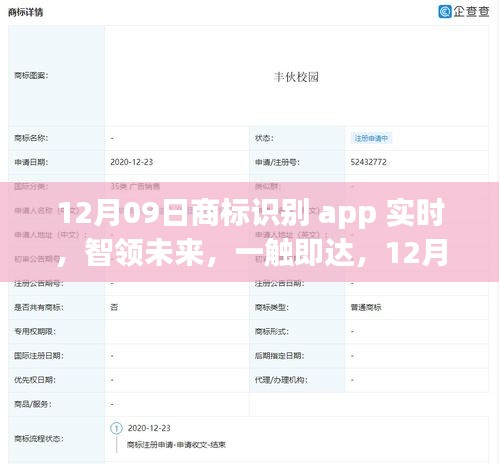Click the 申请日期 label
This screenshot has height=464, width=499.
point(31,162)
